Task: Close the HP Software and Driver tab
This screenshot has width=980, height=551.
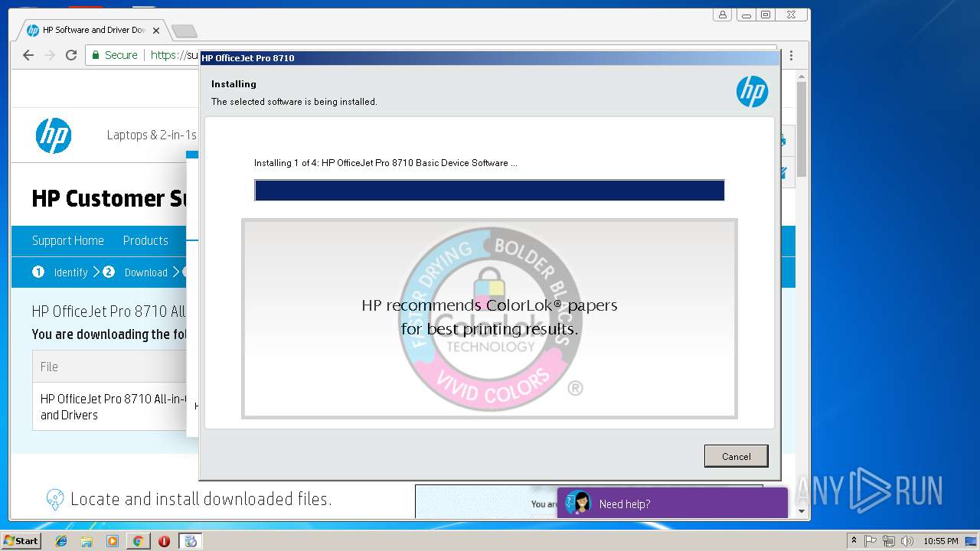Action: click(x=156, y=31)
